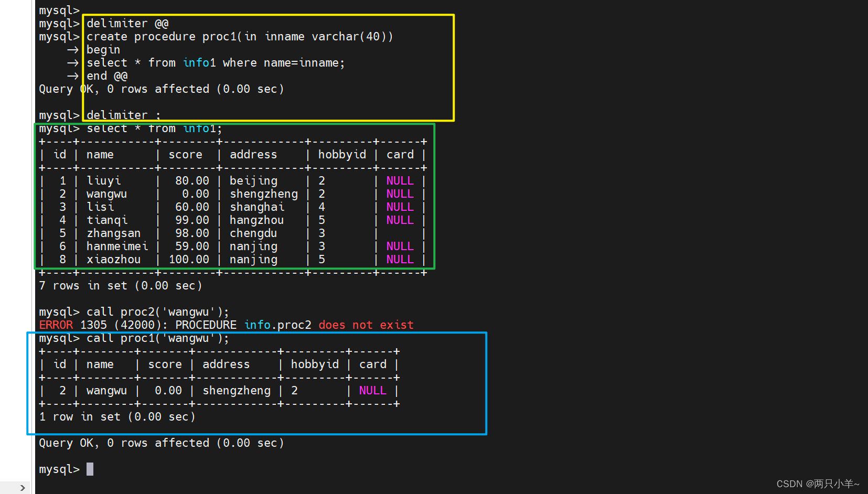The width and height of the screenshot is (868, 494).
Task: Click the 'end @@' line
Action: pos(107,76)
